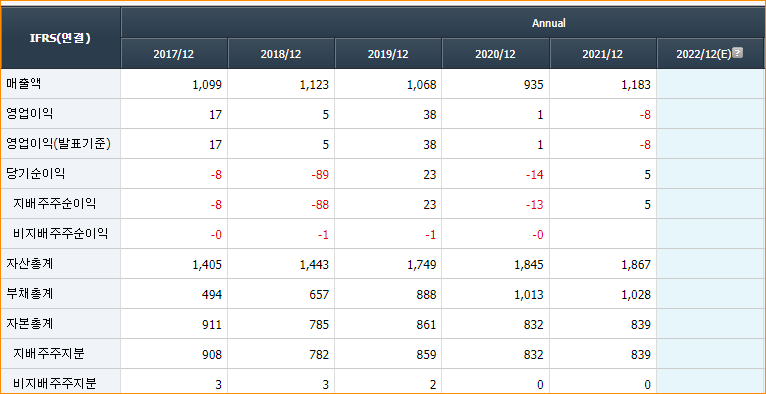Viewport: 766px width, 394px height.
Task: Click the 당기순이익 value -14
Action: pos(534,175)
